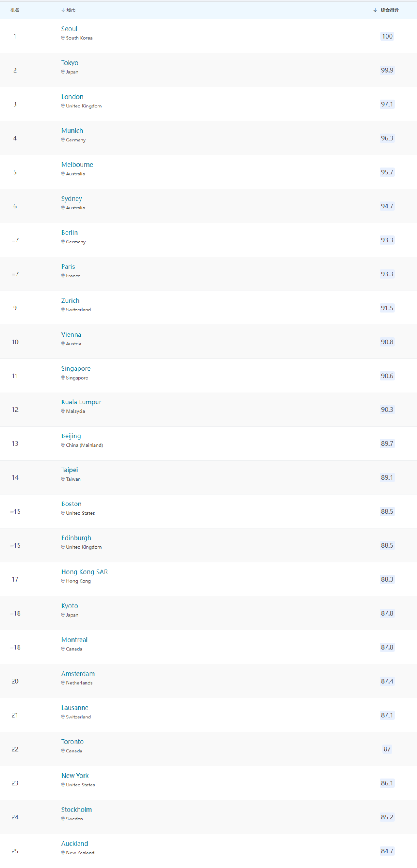Click location pin next to United Kingdom under London
The height and width of the screenshot is (868, 417).
(63, 106)
